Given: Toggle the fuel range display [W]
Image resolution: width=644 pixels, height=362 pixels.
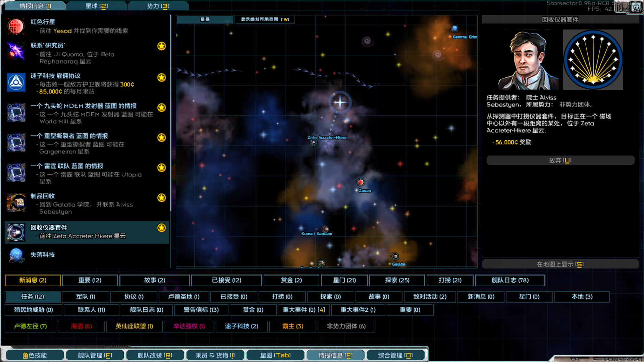Looking at the screenshot, I should click(265, 19).
